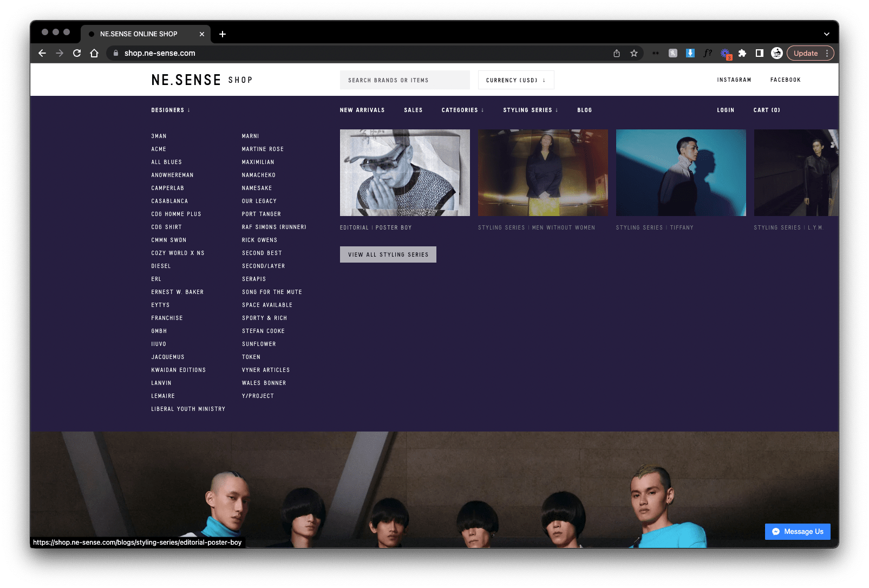Open the side panel icon
Screen dimensions: 869x588
click(x=759, y=53)
